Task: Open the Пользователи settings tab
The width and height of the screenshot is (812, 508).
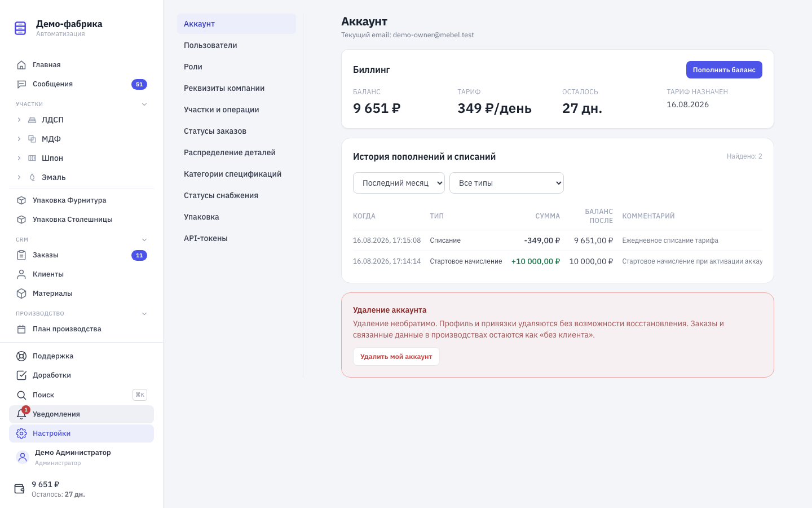Action: pyautogui.click(x=236, y=45)
